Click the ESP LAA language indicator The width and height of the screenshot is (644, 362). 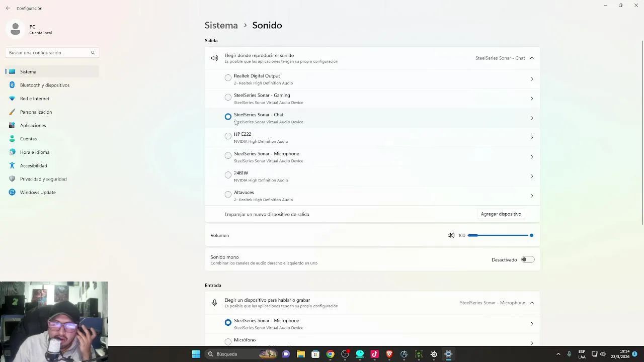[x=582, y=354]
